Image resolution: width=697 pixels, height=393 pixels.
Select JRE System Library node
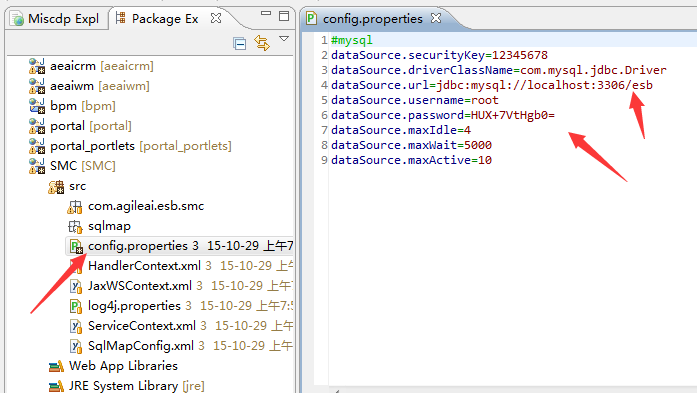click(136, 386)
